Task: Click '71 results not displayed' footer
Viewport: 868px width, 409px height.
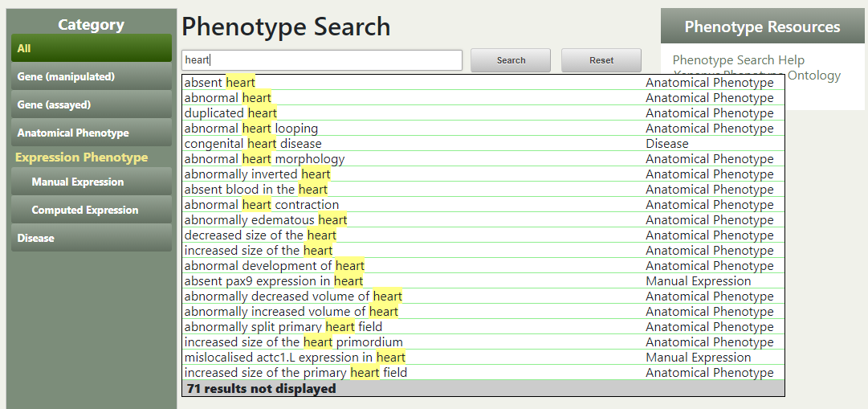Action: (x=262, y=389)
